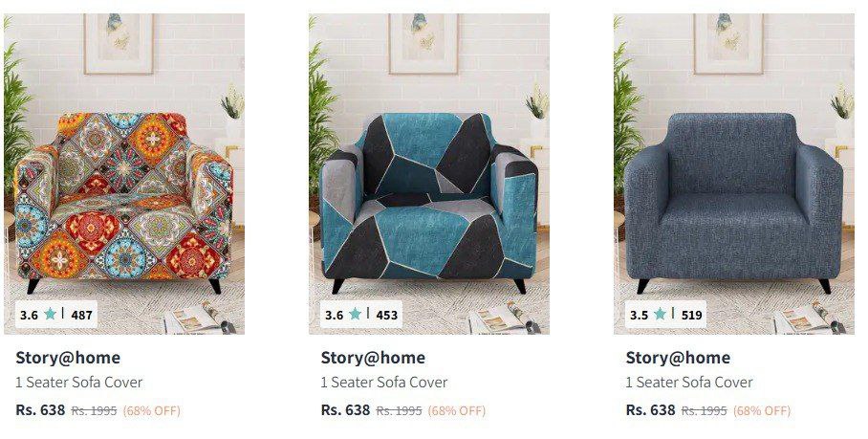
Task: Click the 453 review count
Action: click(x=387, y=315)
